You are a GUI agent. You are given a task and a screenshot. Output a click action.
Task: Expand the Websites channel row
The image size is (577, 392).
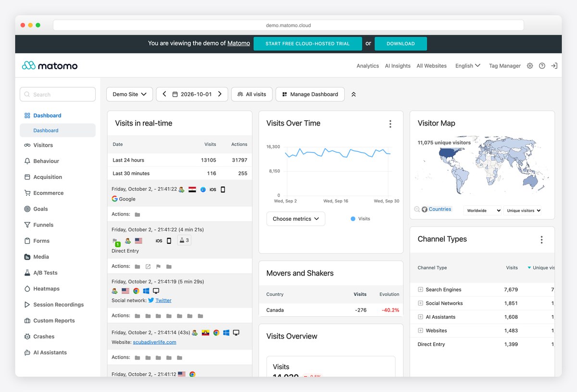pos(420,331)
